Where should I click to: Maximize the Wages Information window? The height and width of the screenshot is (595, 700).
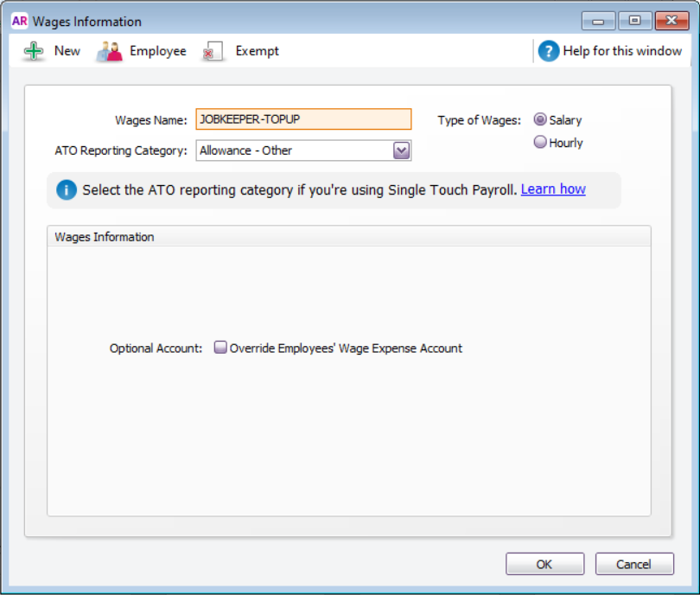tap(634, 21)
